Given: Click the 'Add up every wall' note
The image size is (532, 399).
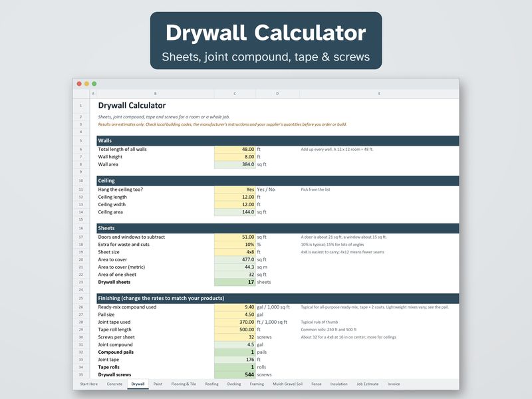Looking at the screenshot, I should [337, 149].
